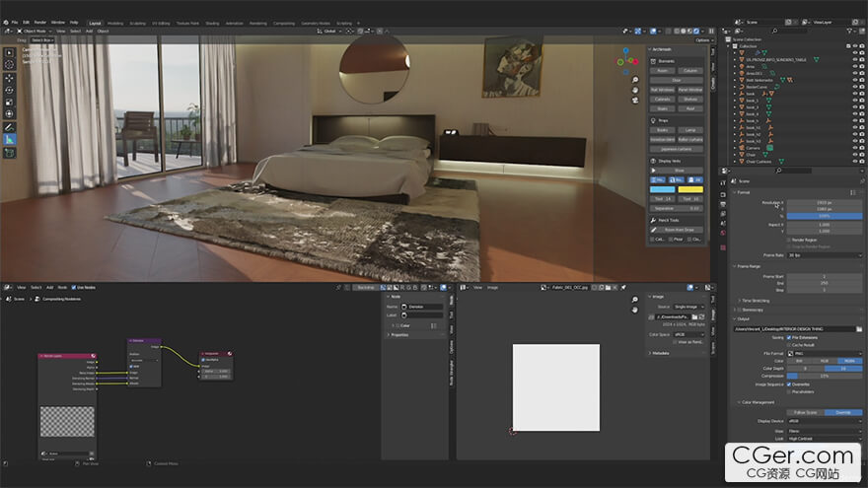Adjust the Compression slider
The image size is (868, 488).
(x=825, y=376)
